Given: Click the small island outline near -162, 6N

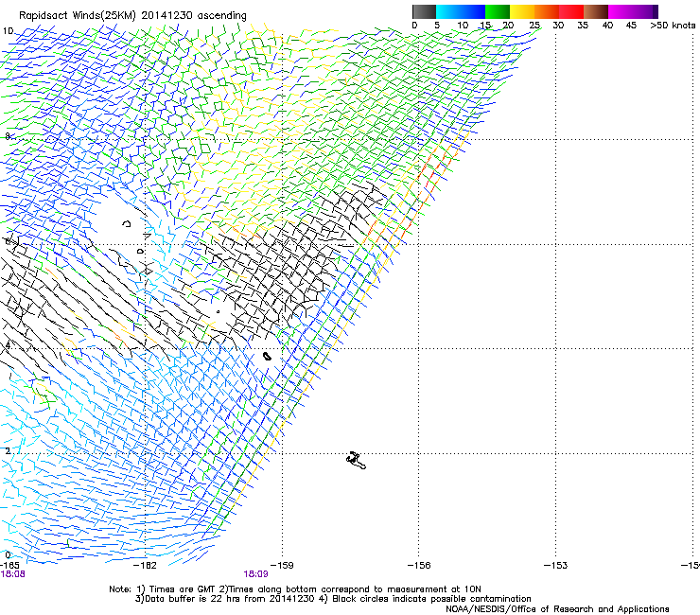Looking at the screenshot, I should [140, 252].
